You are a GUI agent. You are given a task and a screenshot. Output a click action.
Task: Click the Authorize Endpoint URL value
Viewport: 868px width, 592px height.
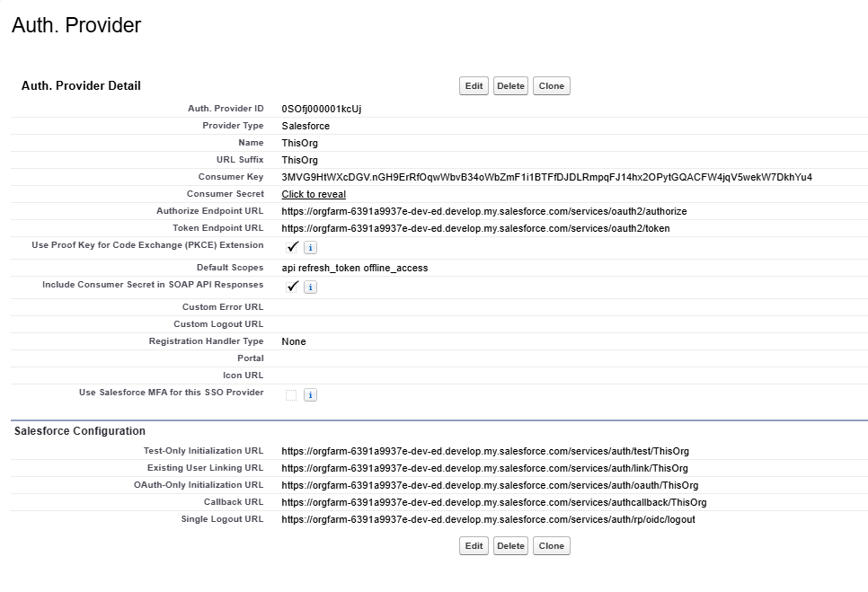483,211
